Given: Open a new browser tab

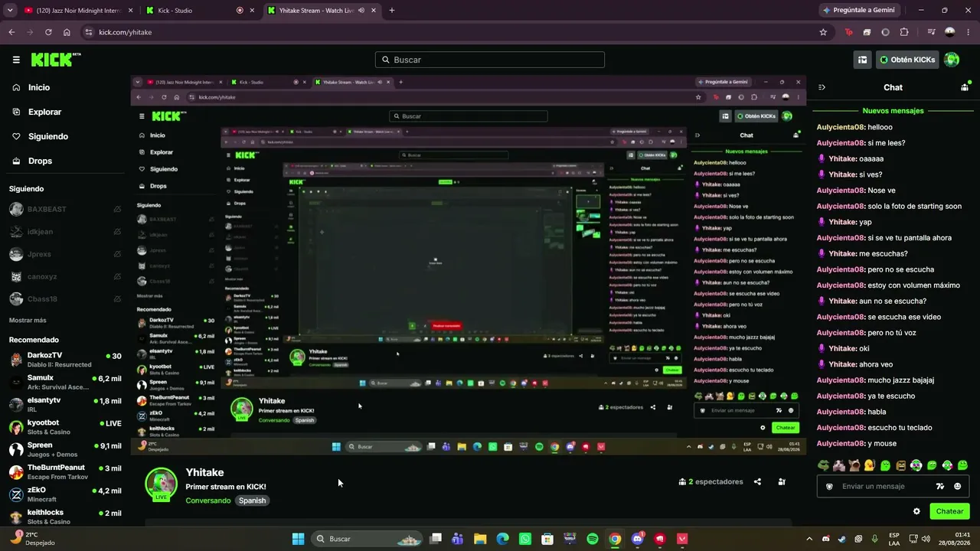Looking at the screenshot, I should (x=392, y=11).
